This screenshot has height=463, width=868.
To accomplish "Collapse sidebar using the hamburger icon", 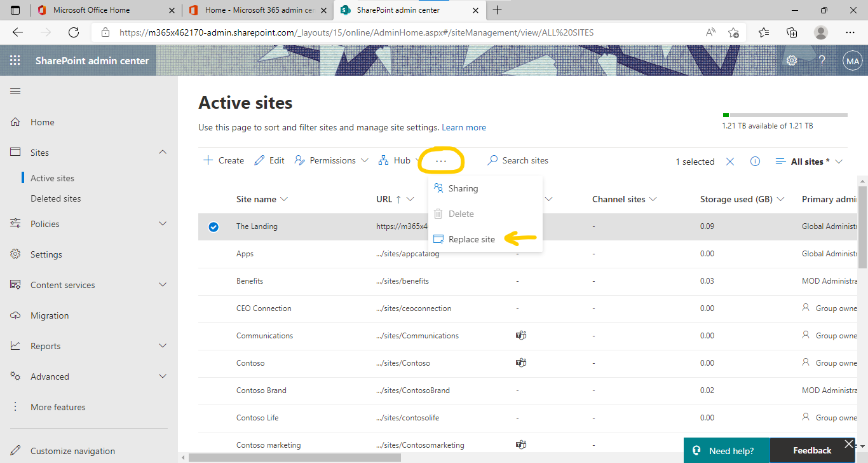I will pyautogui.click(x=15, y=91).
